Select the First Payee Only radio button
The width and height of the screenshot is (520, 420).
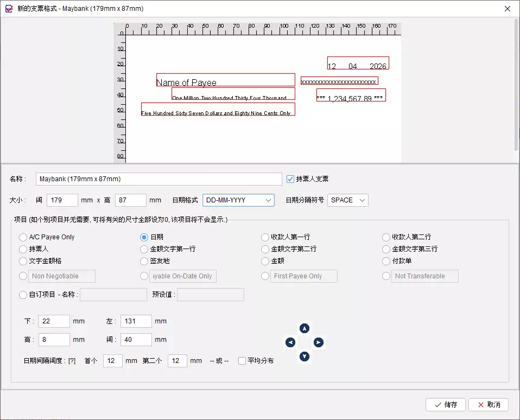coord(265,276)
